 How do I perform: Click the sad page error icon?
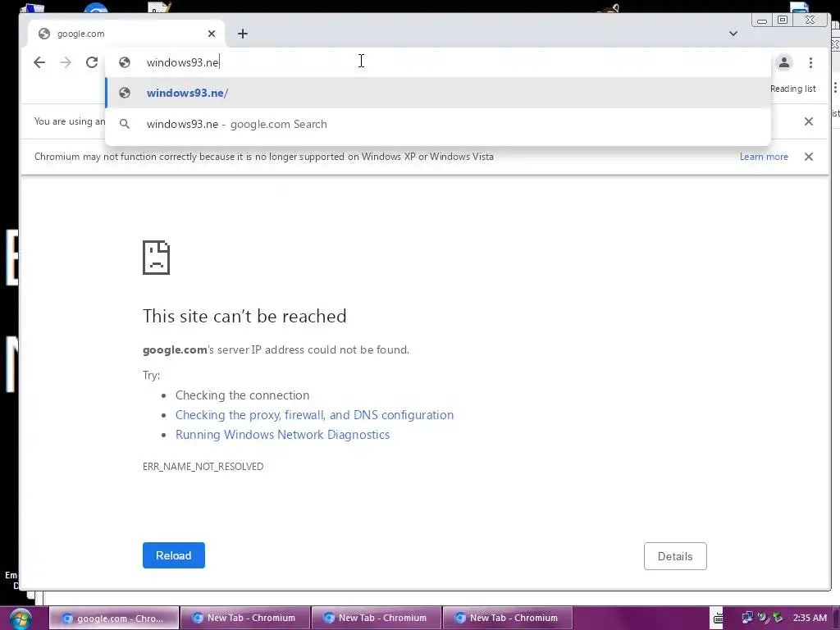coord(156,258)
